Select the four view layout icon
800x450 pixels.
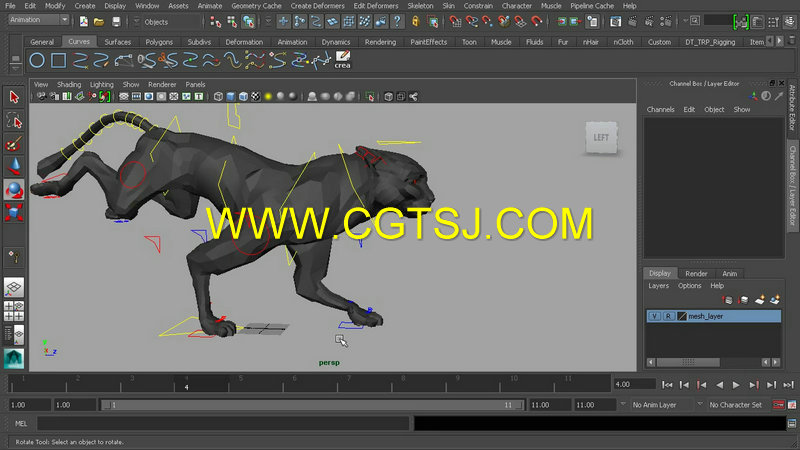pyautogui.click(x=14, y=311)
